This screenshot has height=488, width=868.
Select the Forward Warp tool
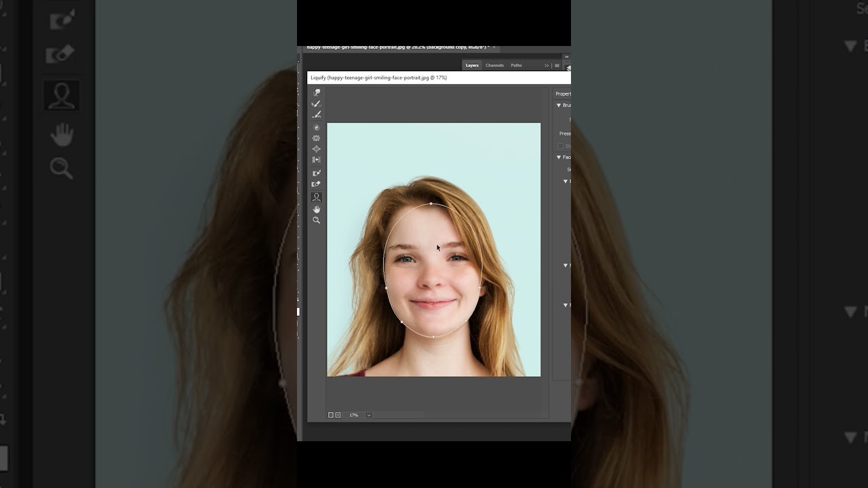click(x=316, y=93)
